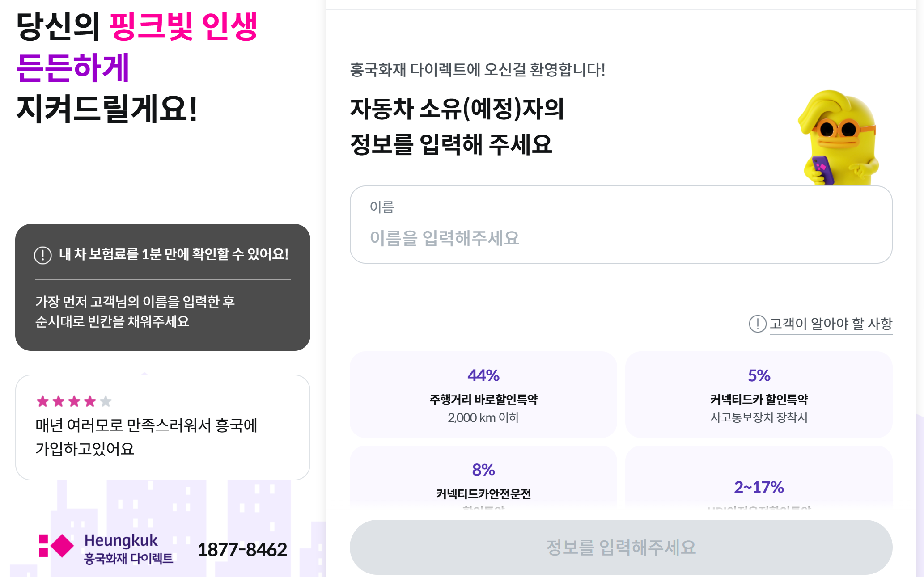The height and width of the screenshot is (577, 924).
Task: Open the 고객이 알아야 할 사항 link
Action: pyautogui.click(x=831, y=323)
